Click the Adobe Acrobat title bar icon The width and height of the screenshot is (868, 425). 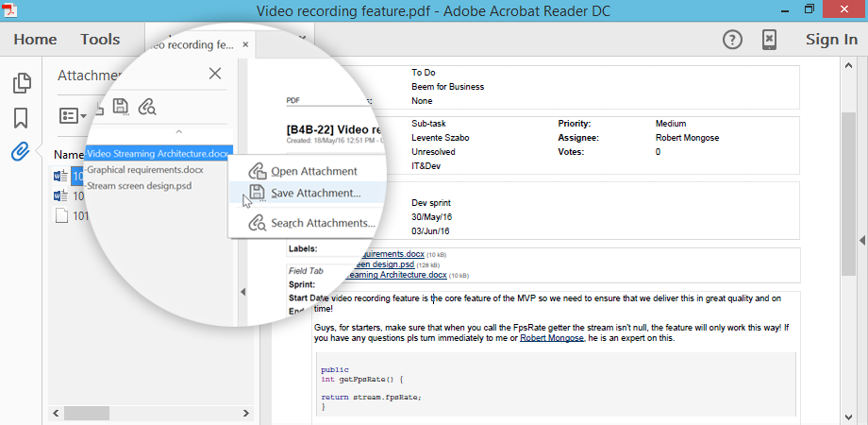pos(8,10)
